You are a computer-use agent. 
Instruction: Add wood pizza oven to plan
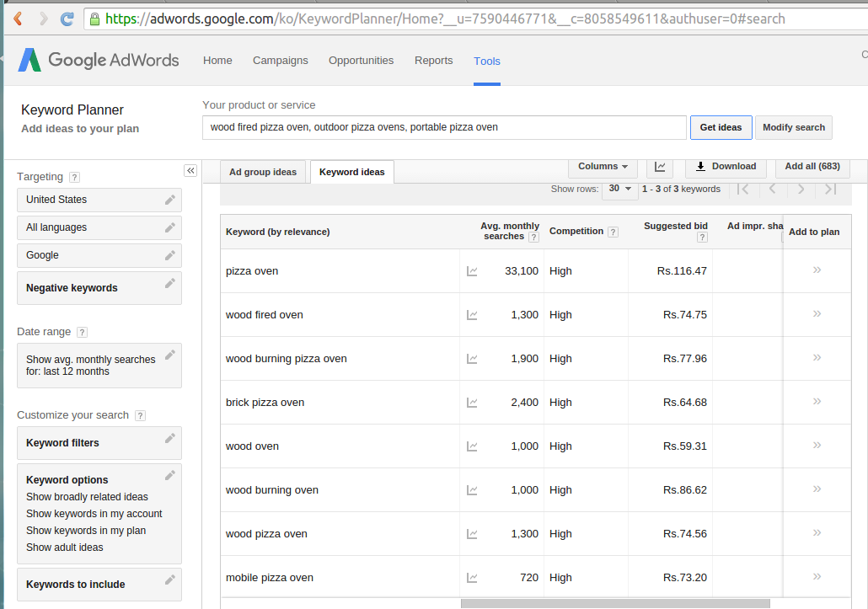[817, 532]
